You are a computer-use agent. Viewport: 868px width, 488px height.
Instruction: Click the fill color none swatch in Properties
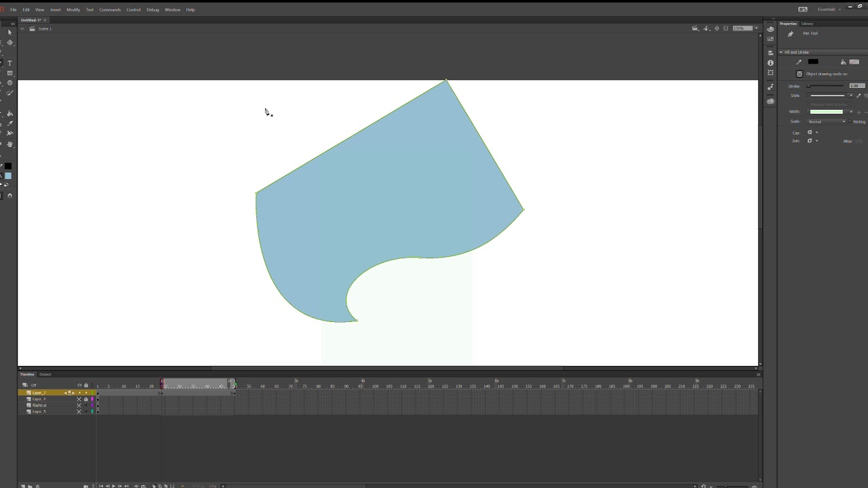pos(854,62)
